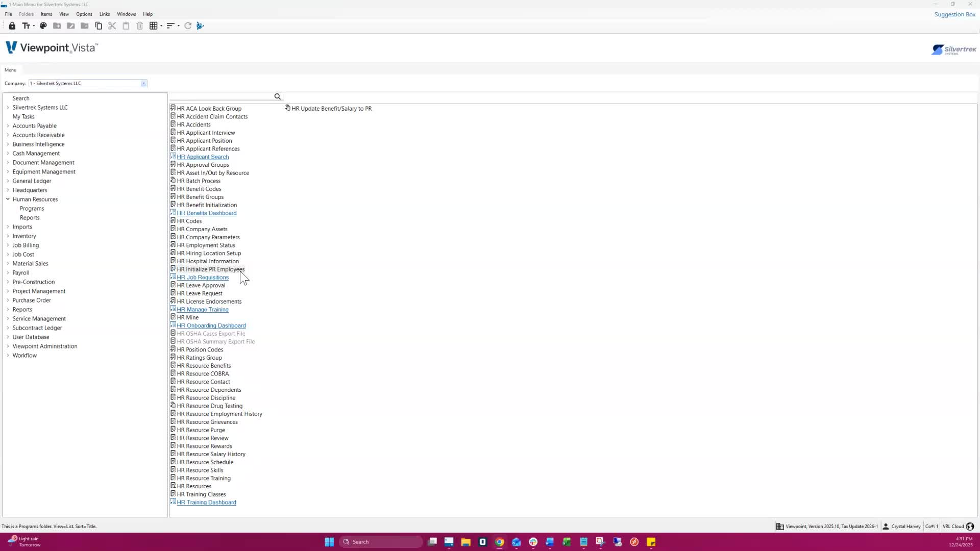Screen dimensions: 980x551
Task: Expand the Payroll tree node
Action: click(x=8, y=273)
